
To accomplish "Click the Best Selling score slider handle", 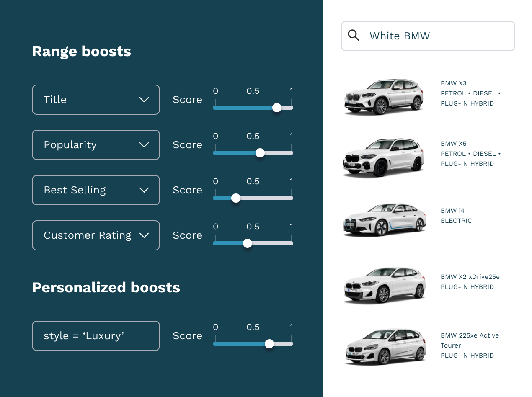I will (236, 198).
